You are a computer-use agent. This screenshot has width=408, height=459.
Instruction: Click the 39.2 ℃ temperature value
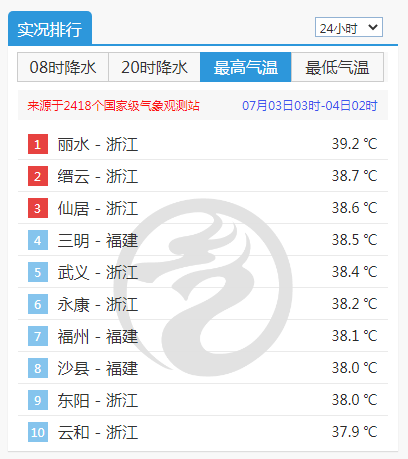coord(354,144)
